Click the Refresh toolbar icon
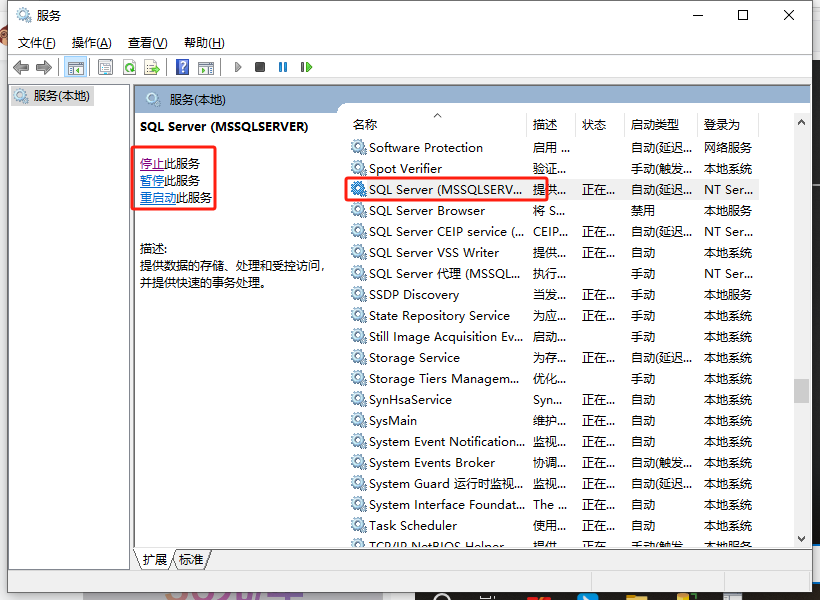820x600 pixels. [129, 67]
